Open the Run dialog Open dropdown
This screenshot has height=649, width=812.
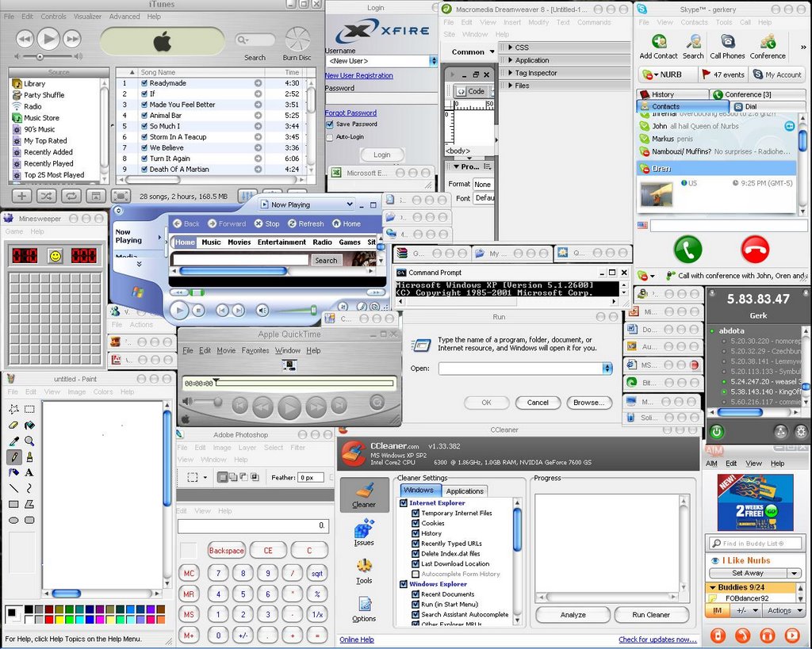pos(607,368)
